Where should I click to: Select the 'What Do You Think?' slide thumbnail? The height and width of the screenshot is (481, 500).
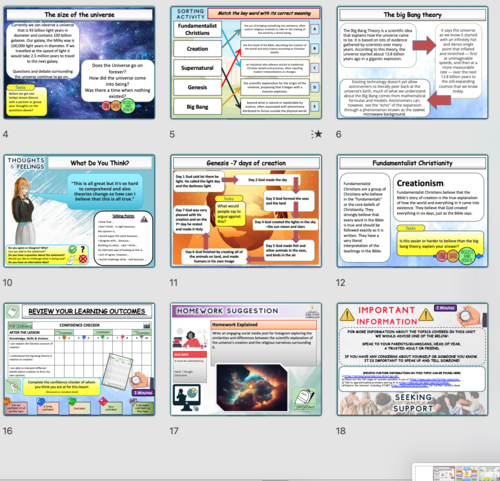79,211
